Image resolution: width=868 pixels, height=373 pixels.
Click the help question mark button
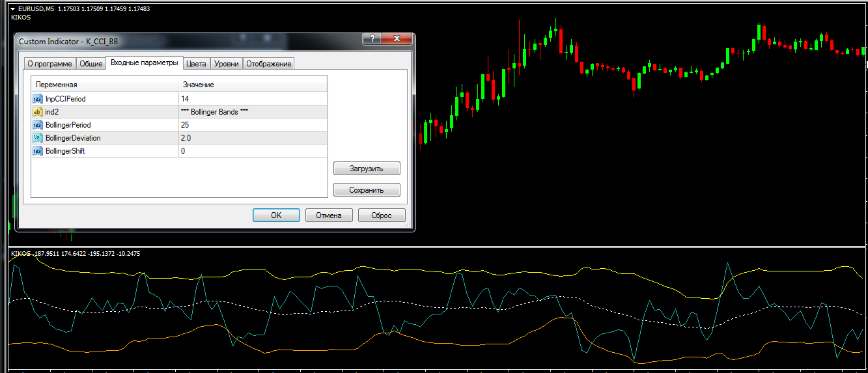tap(371, 40)
